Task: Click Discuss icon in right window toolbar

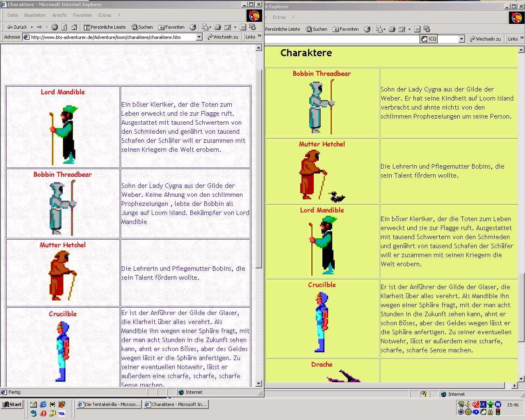Action: pos(417,29)
